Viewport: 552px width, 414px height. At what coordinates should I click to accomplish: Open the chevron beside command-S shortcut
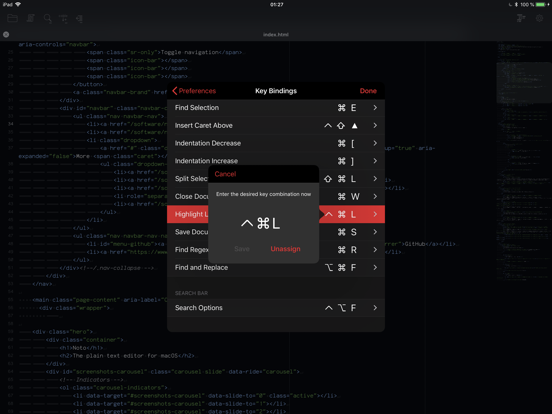[x=375, y=232]
